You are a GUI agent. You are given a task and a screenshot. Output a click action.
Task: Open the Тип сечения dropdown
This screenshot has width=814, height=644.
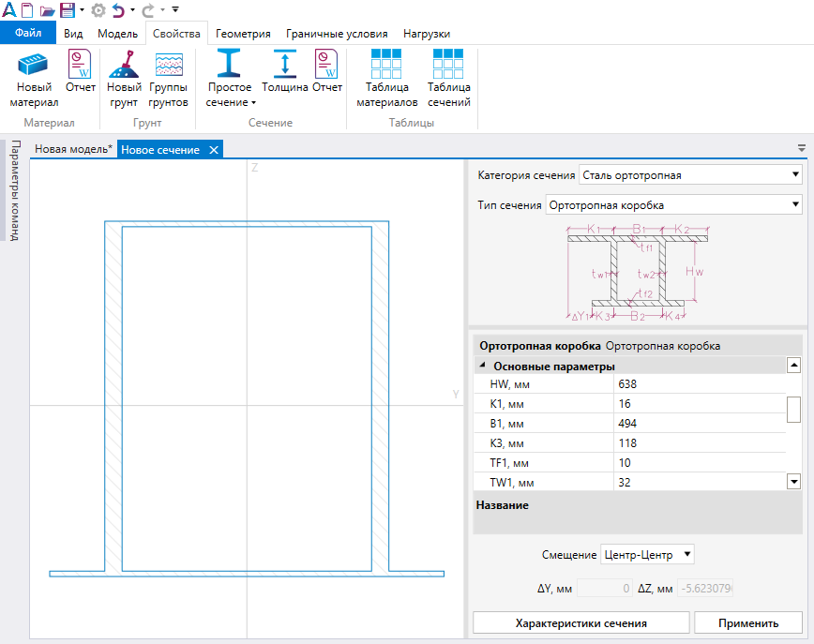[674, 205]
